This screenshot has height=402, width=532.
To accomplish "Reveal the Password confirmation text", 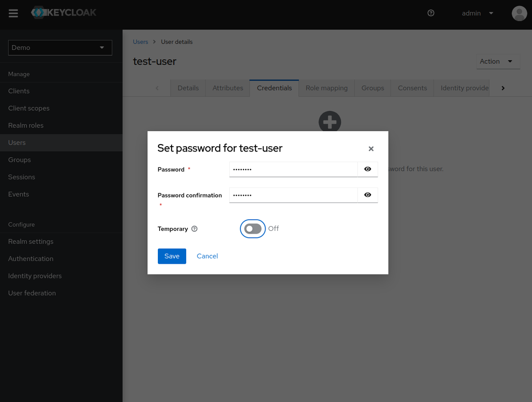I will (367, 195).
